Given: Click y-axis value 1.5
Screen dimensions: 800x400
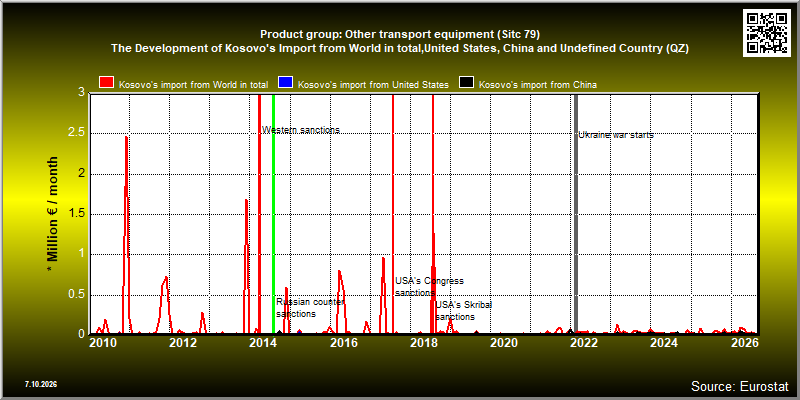Looking at the screenshot, I should click(77, 214).
